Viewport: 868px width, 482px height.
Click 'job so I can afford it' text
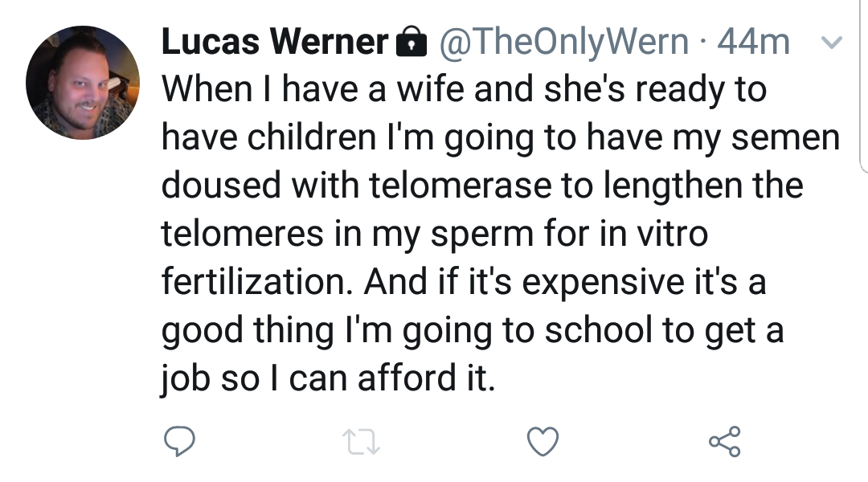(x=328, y=378)
